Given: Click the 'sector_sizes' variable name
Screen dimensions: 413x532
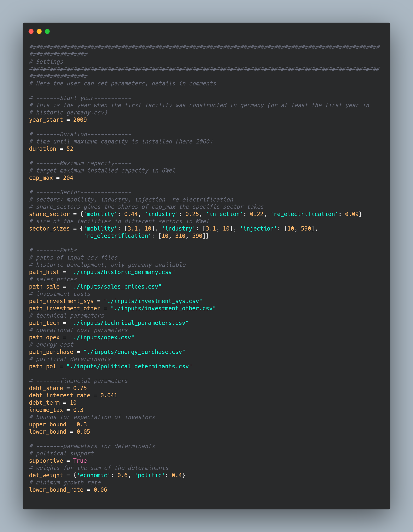Looking at the screenshot, I should (x=49, y=229).
